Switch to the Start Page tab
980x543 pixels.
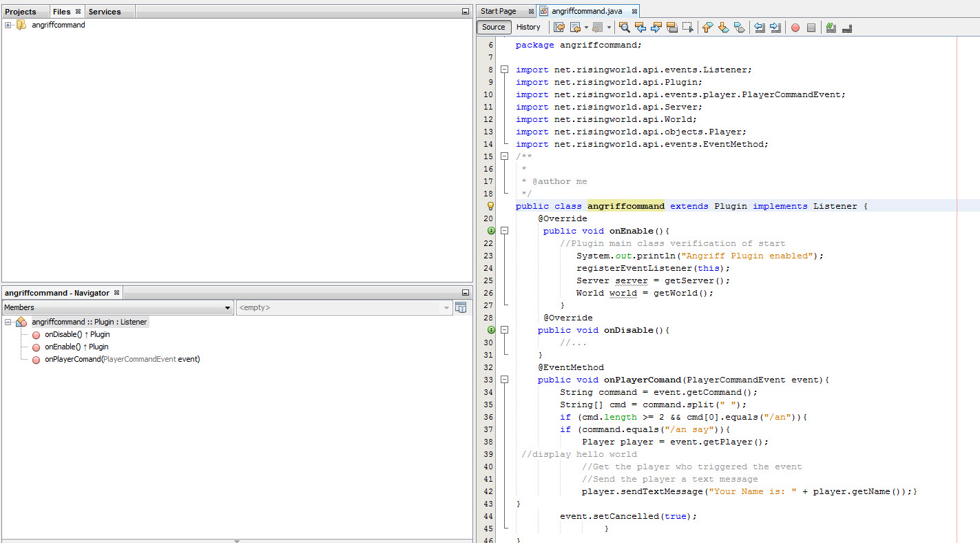tap(498, 11)
